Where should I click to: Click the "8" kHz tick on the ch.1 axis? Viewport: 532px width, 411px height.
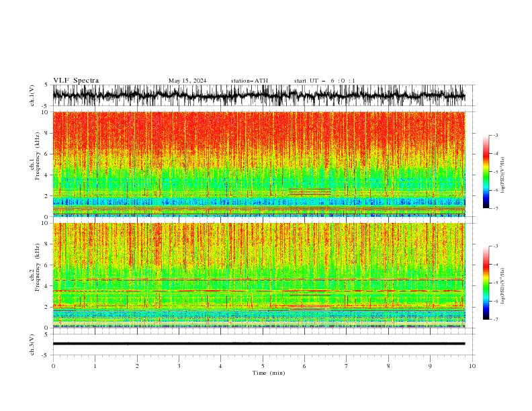point(47,133)
